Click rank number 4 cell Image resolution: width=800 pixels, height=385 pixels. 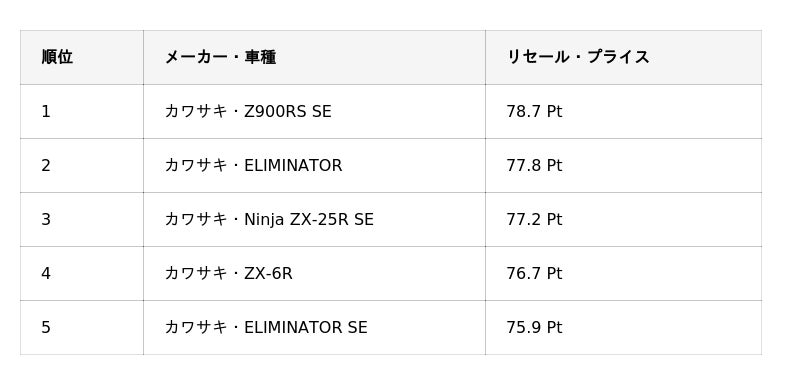tap(82, 273)
